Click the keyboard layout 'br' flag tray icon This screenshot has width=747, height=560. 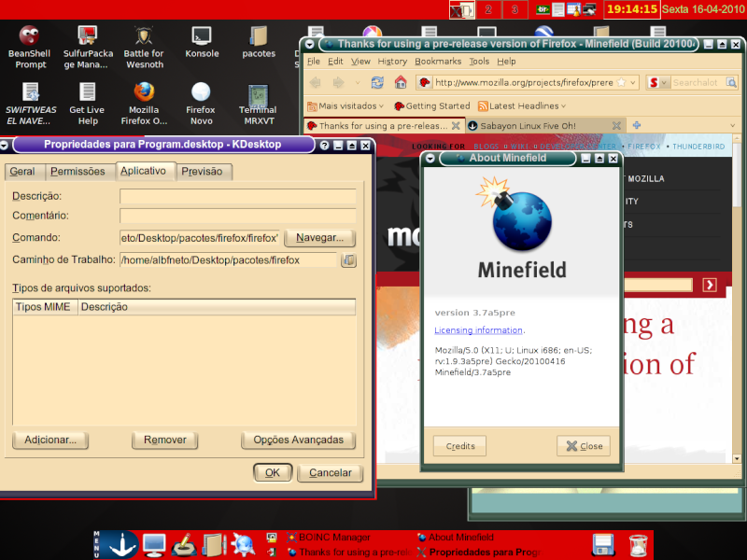click(543, 9)
